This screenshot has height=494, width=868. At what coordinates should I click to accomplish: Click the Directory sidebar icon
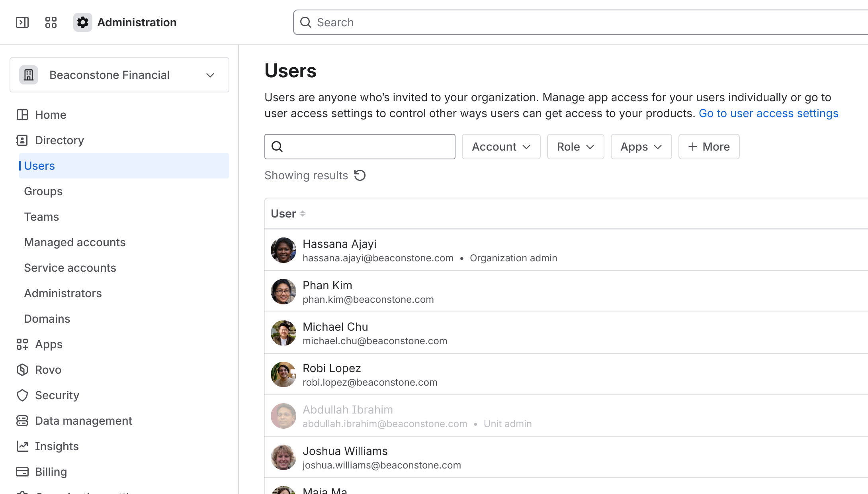click(x=22, y=140)
